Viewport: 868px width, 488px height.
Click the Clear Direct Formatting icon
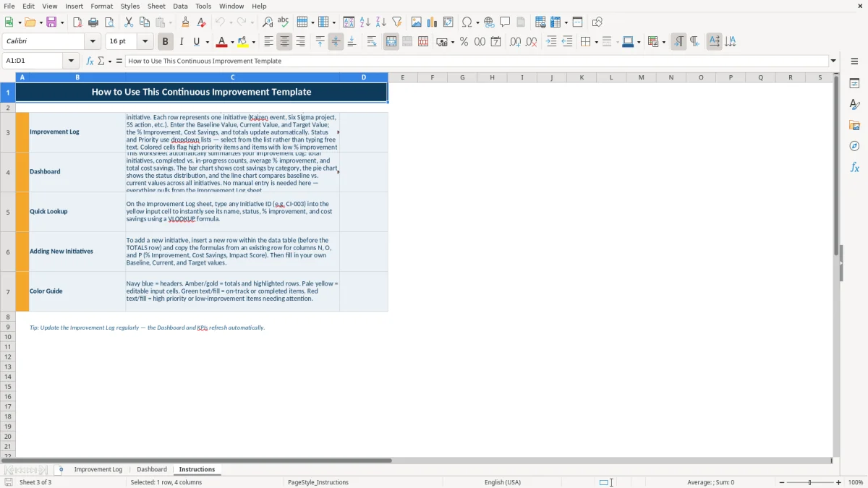pos(201,22)
